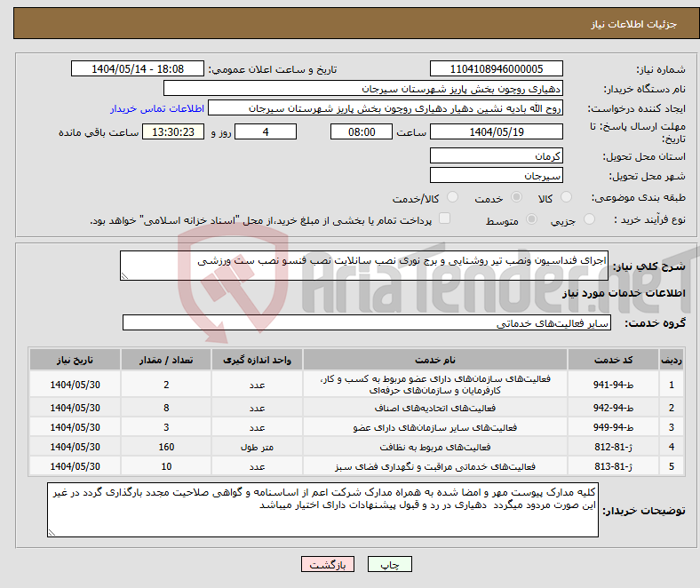
Task: Click the buyer notes text area
Action: pyautogui.click(x=322, y=510)
